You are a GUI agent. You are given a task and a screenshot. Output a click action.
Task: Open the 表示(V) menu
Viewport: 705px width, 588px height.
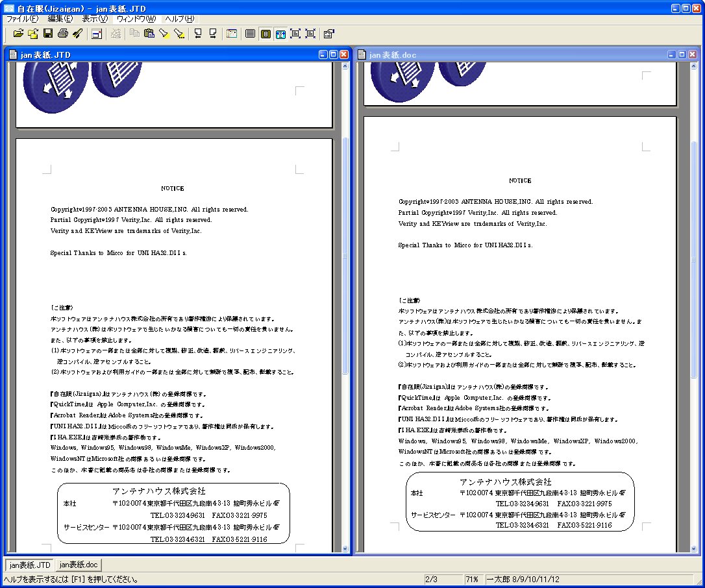click(x=95, y=19)
